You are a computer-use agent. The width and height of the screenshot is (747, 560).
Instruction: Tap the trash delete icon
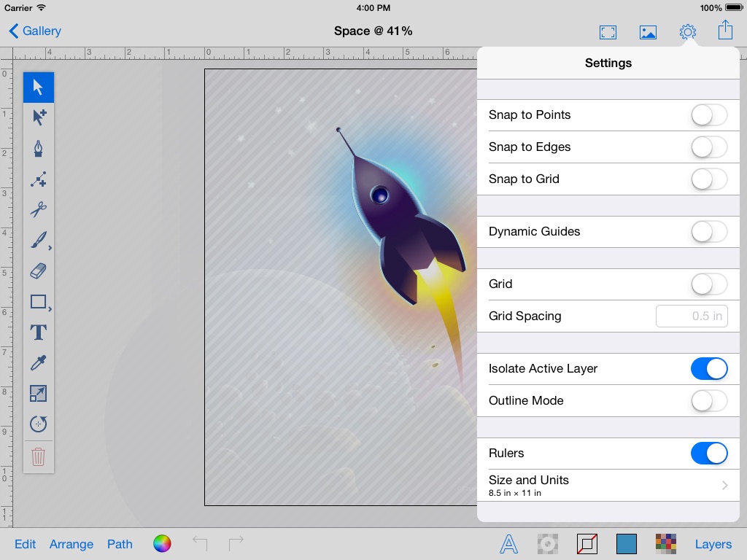pyautogui.click(x=38, y=456)
